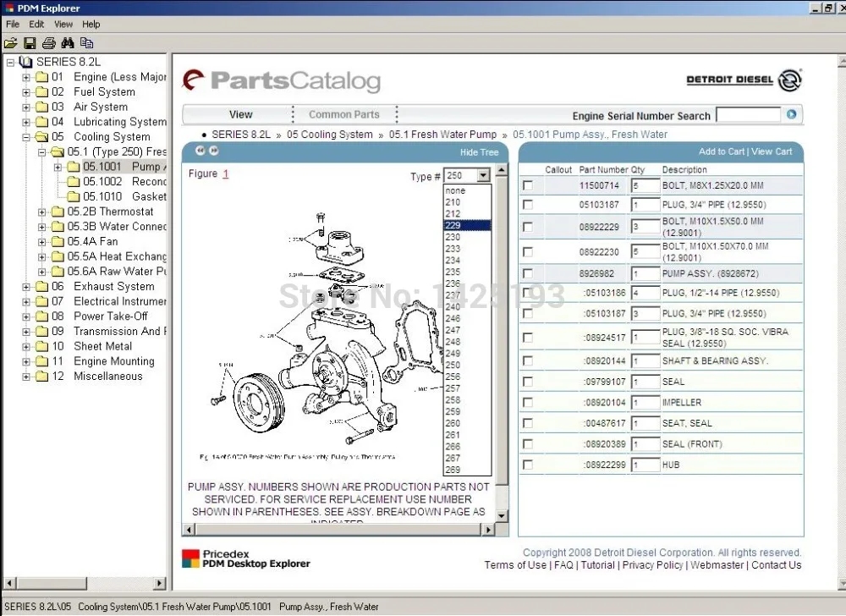Viewport: 846px width, 616px height.
Task: Click Figure 1 link
Action: point(226,173)
